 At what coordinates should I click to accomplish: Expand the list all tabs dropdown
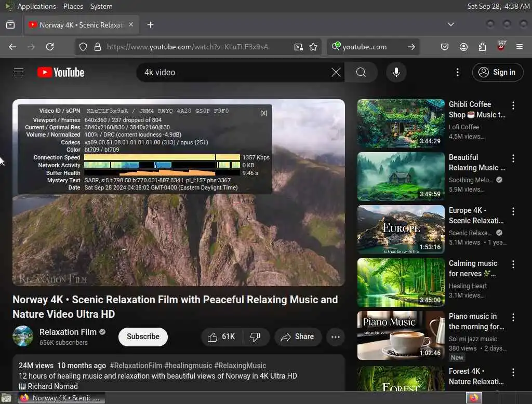451,24
